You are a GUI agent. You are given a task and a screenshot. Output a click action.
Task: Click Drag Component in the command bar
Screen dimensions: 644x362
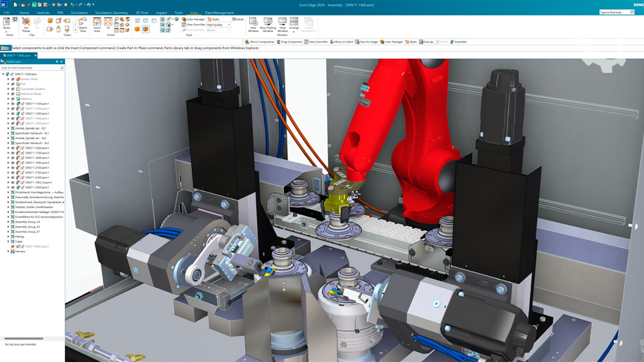click(x=289, y=42)
